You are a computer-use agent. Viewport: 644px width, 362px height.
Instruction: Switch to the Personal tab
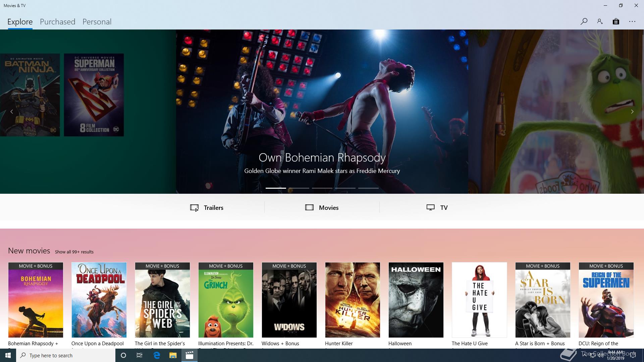click(x=97, y=22)
